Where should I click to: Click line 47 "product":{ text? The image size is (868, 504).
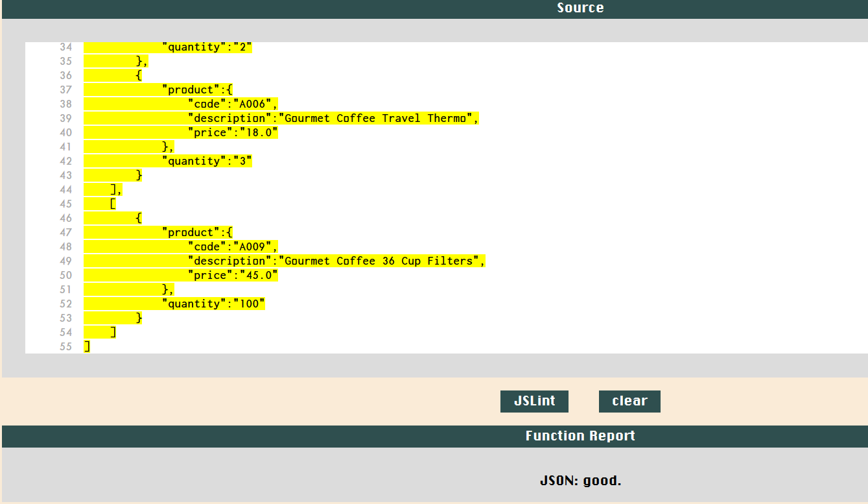(x=197, y=232)
